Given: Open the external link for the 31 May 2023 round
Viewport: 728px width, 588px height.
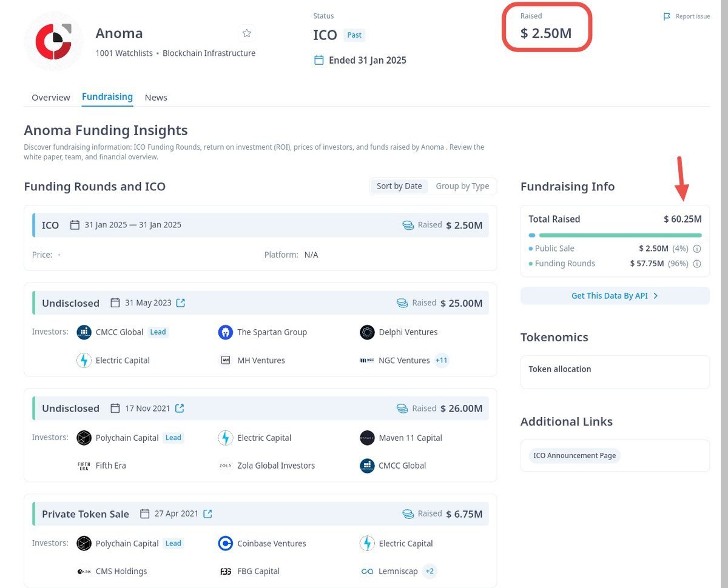Looking at the screenshot, I should (x=180, y=302).
